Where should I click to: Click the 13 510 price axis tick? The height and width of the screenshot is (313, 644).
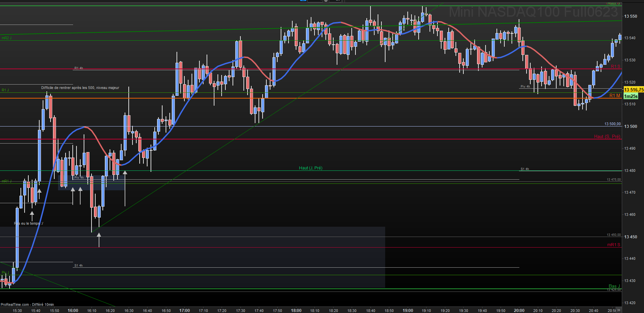coord(630,104)
